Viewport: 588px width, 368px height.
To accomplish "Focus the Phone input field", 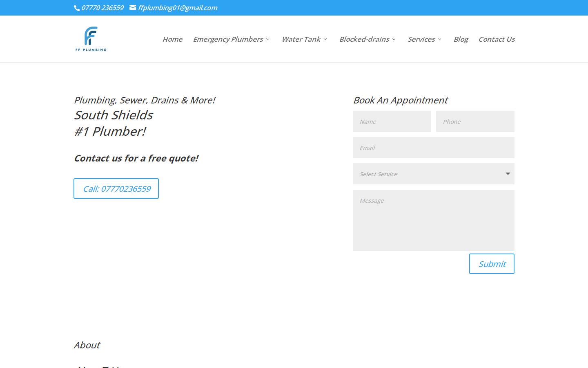I will tap(475, 121).
